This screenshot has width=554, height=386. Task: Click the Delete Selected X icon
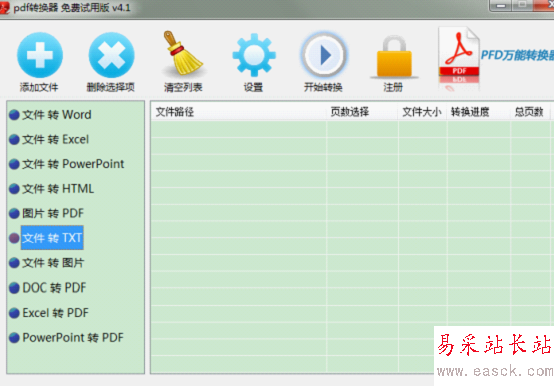coord(111,55)
